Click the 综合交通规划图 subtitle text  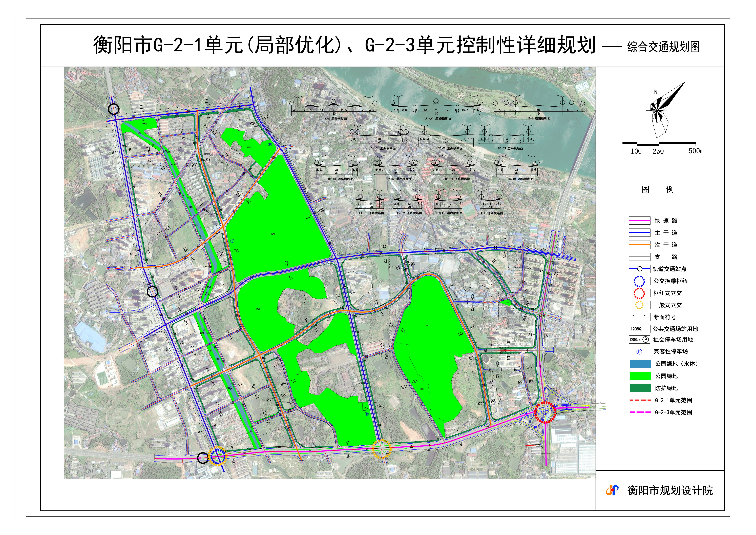pyautogui.click(x=663, y=47)
